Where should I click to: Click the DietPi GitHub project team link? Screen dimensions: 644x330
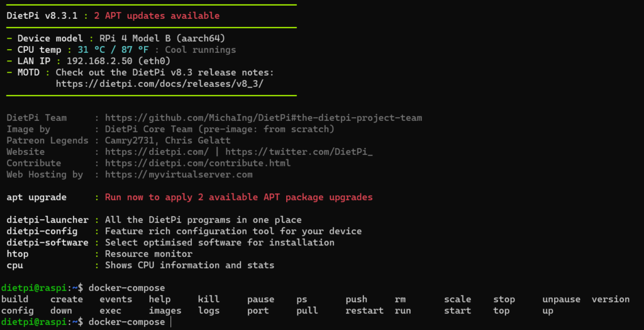[264, 118]
